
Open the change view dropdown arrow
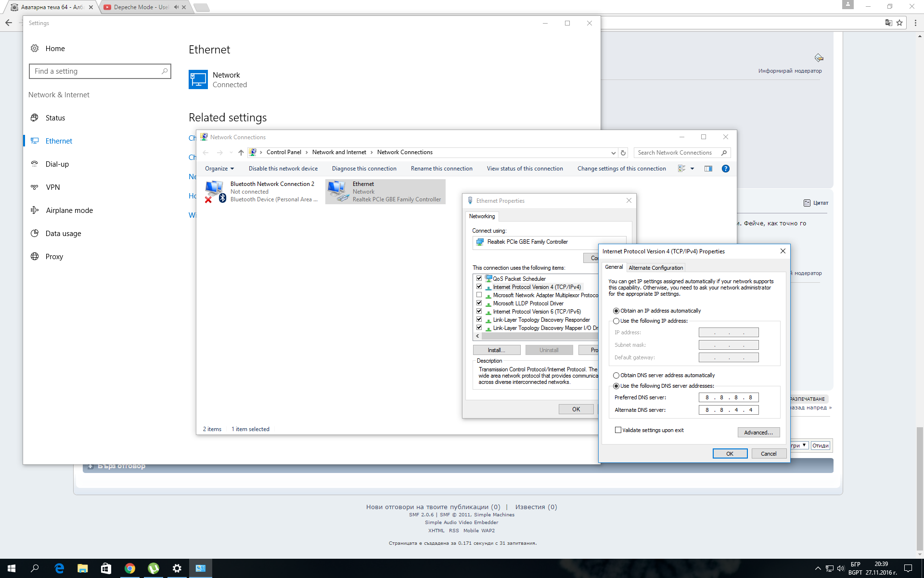coord(692,169)
